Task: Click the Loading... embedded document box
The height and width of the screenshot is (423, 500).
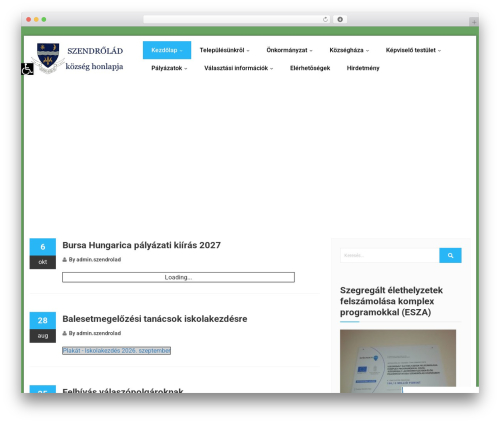Action: click(178, 277)
